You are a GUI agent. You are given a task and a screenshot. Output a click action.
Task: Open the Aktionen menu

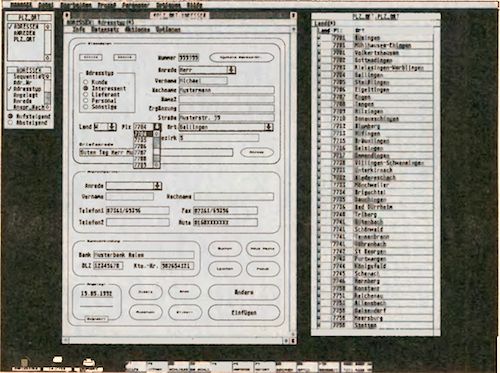pos(137,30)
